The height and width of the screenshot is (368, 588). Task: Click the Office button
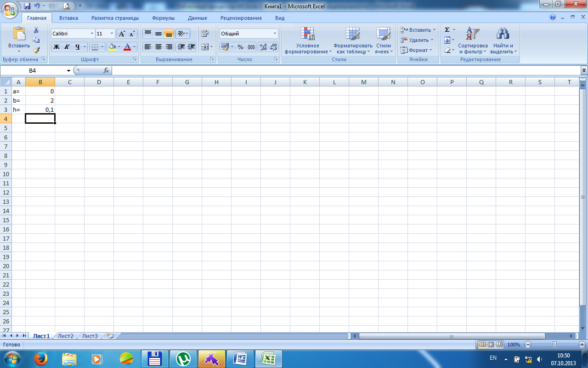click(x=10, y=9)
